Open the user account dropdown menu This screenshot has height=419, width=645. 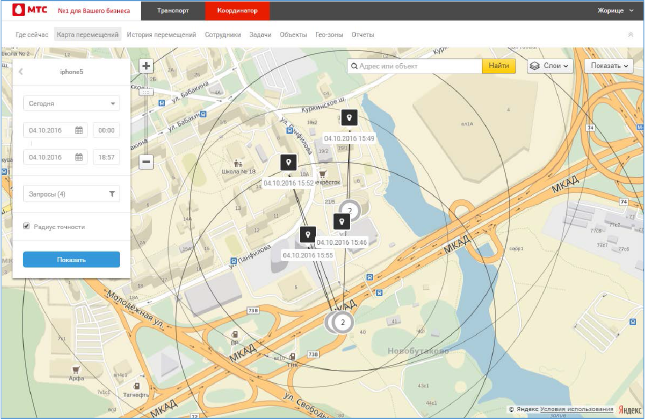615,10
